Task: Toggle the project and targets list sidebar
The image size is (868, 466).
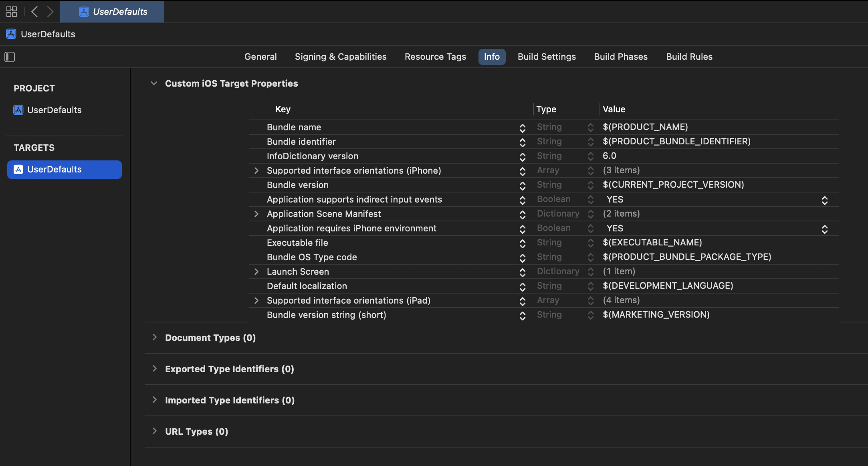Action: click(10, 57)
